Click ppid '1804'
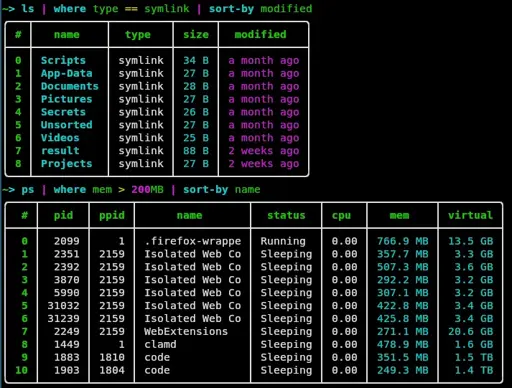Screen dimensions: 512x388 pyautogui.click(x=112, y=370)
